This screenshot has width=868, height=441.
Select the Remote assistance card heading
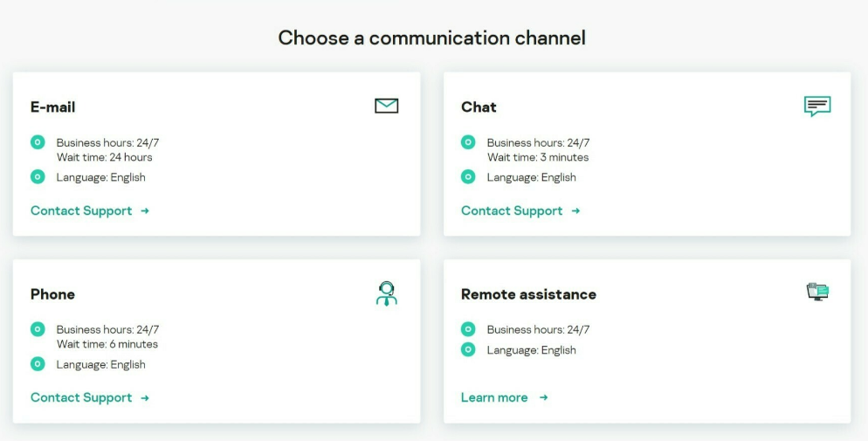click(x=528, y=294)
